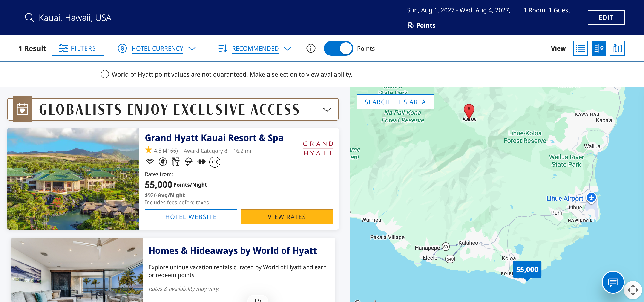Click the stay dates Aug 1 - Aug 4, 2027
The image size is (644, 302).
(x=458, y=10)
